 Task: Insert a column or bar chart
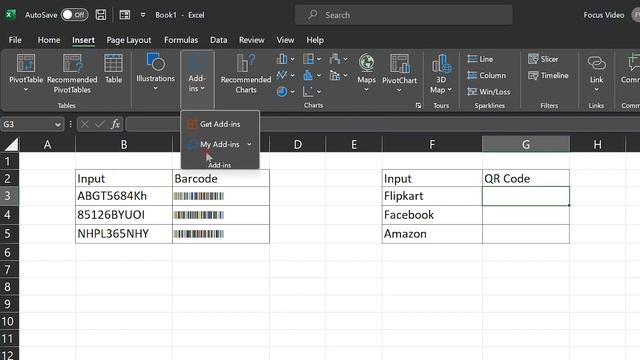tap(285, 59)
